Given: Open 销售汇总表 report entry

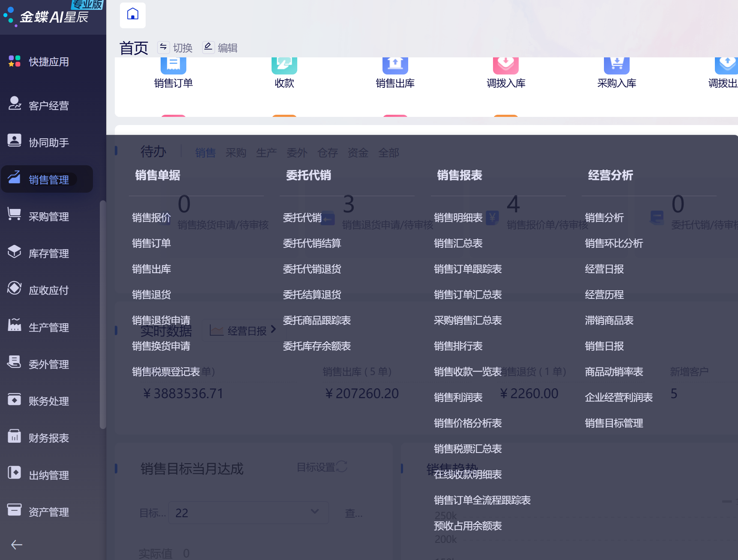Looking at the screenshot, I should (x=458, y=244).
